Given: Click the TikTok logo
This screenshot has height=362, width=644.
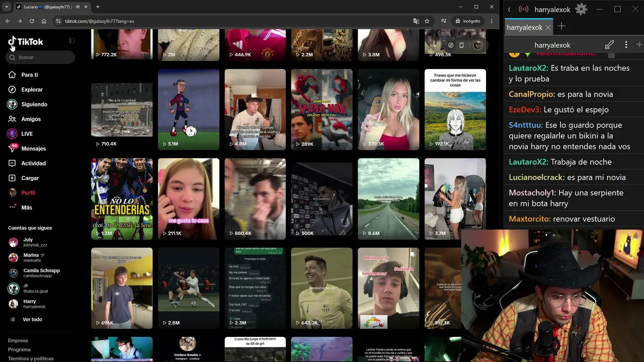Looking at the screenshot, I should pyautogui.click(x=26, y=42).
